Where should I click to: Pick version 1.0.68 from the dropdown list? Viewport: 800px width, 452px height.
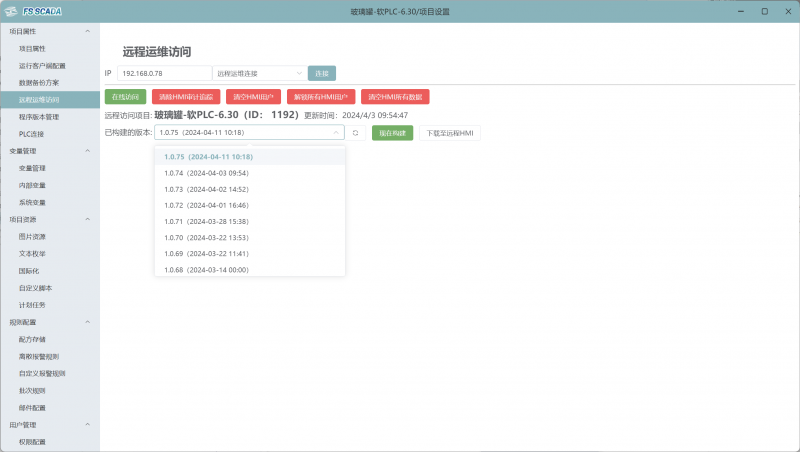(206, 270)
